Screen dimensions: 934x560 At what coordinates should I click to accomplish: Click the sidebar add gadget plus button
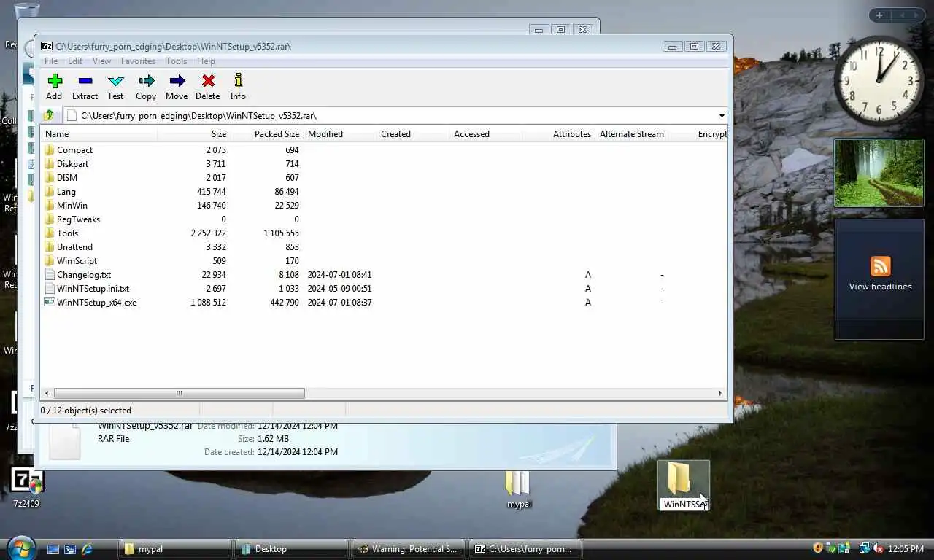[879, 15]
